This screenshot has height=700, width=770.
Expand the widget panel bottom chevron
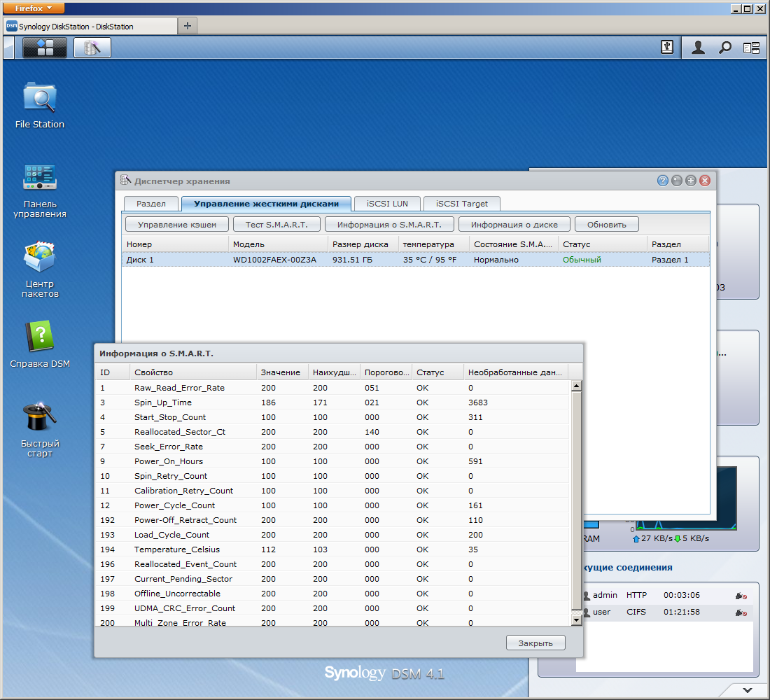coord(747,690)
